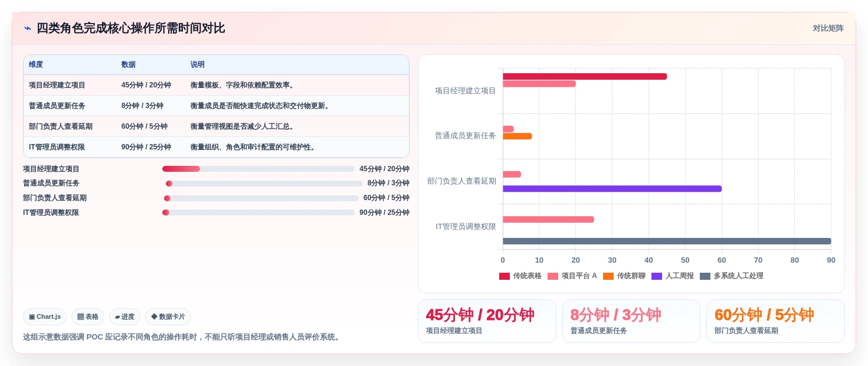
Task: Click pink 项目平台 A bar for 项目经理建立项目
Action: click(539, 84)
